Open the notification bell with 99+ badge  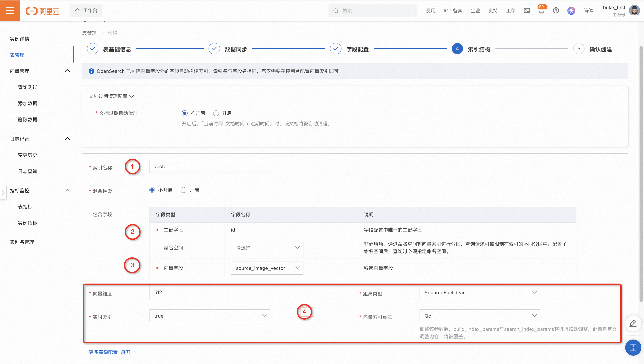point(541,11)
